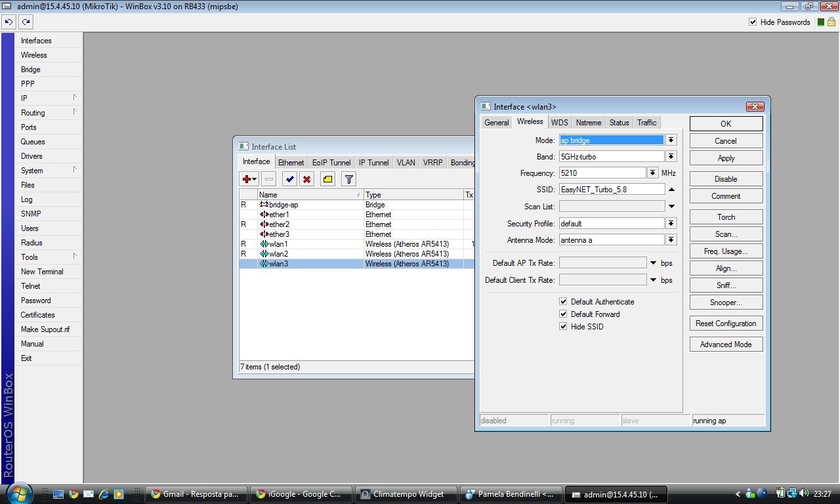This screenshot has width=840, height=504.
Task: Toggle the Default Authenticate checkbox
Action: point(563,301)
